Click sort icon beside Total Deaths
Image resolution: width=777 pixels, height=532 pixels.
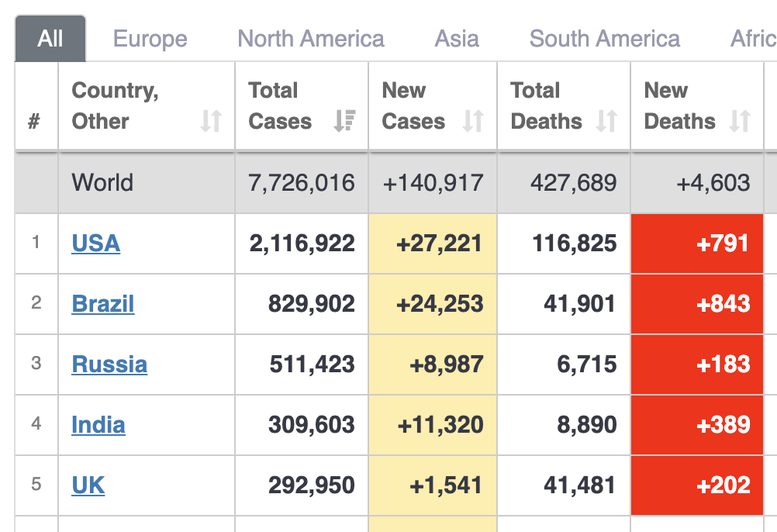click(x=606, y=121)
